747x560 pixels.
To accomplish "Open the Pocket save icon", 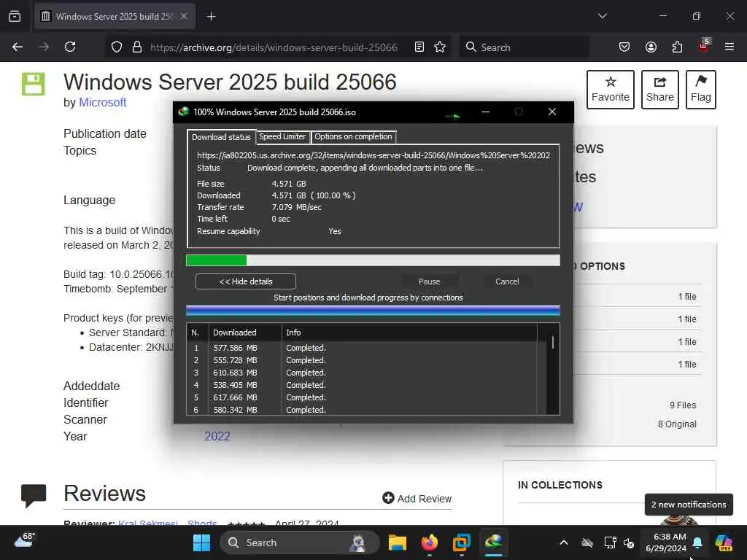I will coord(624,47).
